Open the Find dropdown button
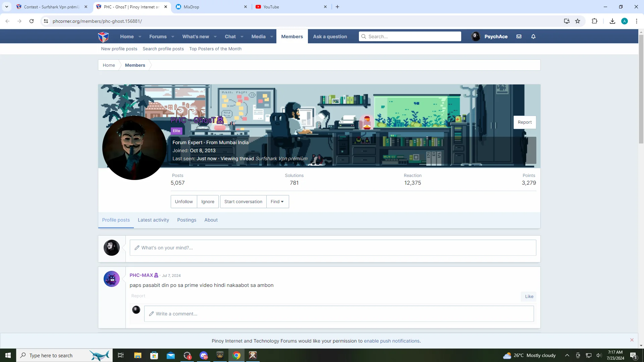This screenshot has width=644, height=362. (277, 201)
